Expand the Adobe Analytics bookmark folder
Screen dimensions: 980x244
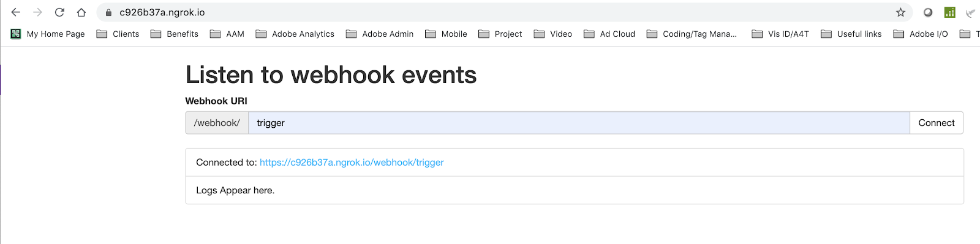[x=295, y=34]
